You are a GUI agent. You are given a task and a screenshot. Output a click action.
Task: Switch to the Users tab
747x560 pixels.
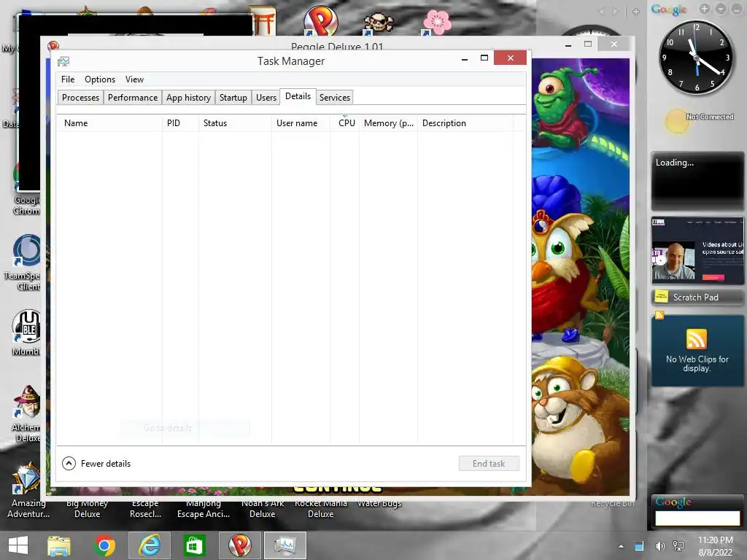coord(266,98)
